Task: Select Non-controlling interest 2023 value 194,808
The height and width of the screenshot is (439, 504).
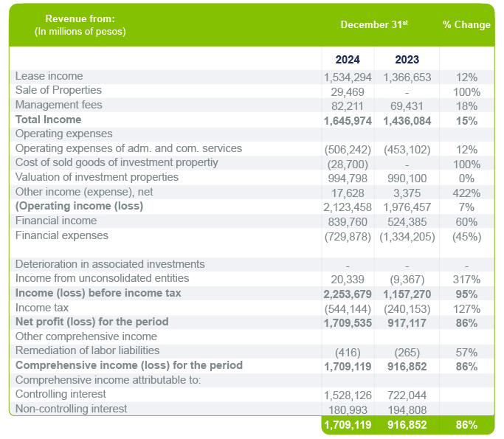Action: (x=406, y=409)
